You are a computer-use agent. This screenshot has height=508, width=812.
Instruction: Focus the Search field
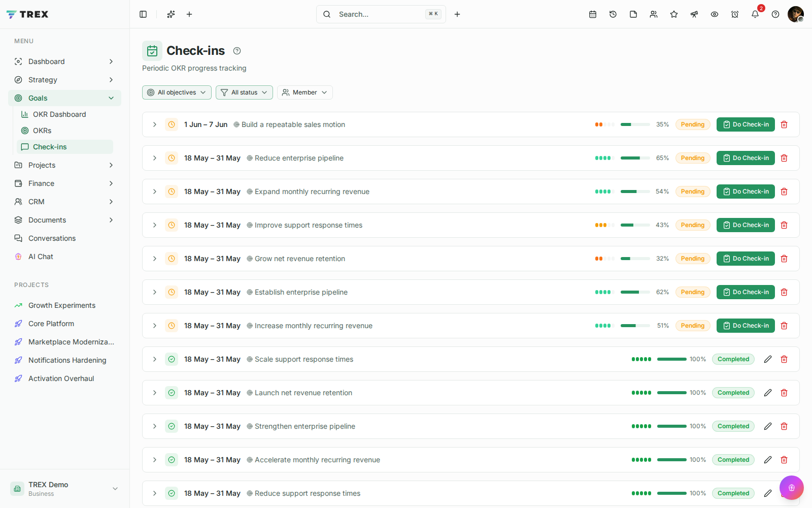pyautogui.click(x=381, y=14)
